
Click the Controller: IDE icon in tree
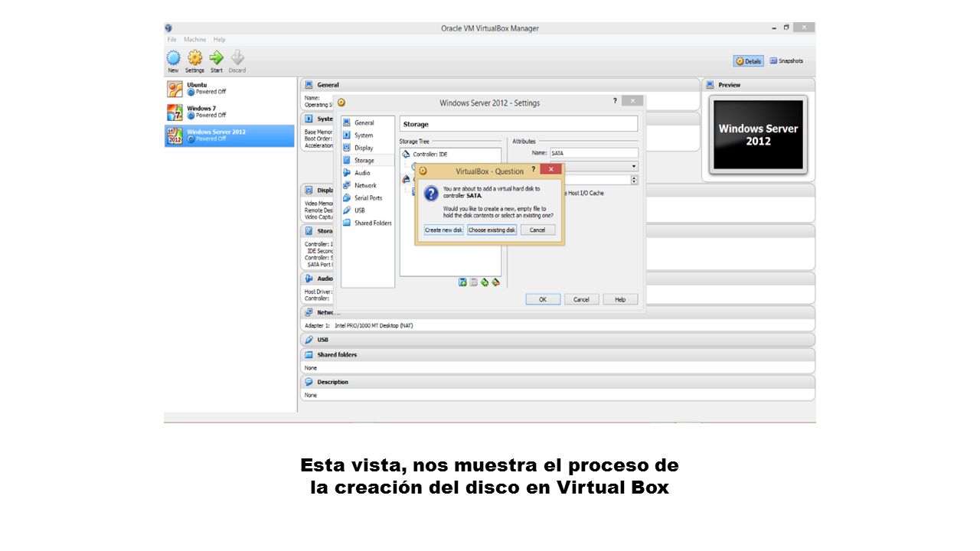click(407, 155)
